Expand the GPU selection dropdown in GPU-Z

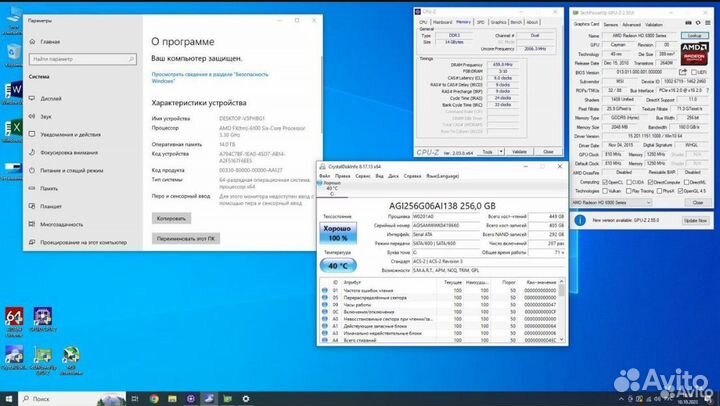click(x=648, y=202)
